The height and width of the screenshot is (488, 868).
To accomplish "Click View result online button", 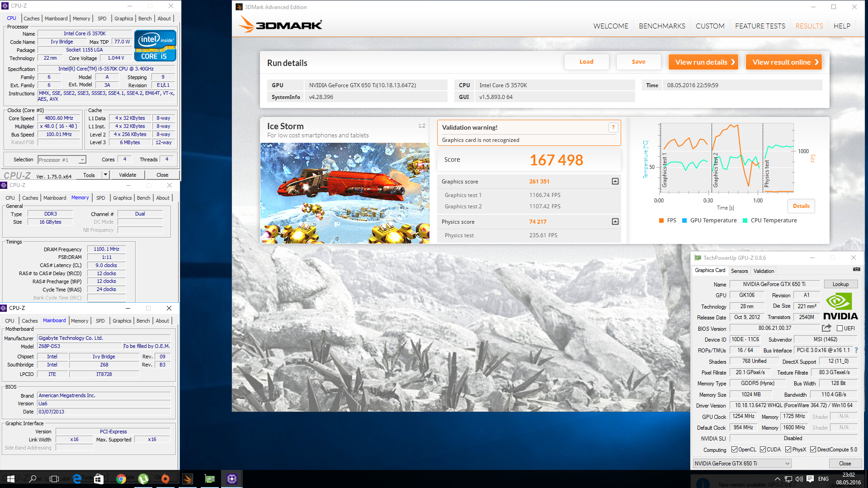I will 783,62.
